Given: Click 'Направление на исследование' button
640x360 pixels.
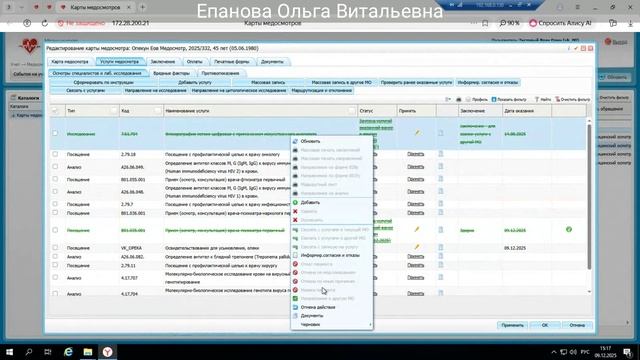Looking at the screenshot, I should point(156,90).
